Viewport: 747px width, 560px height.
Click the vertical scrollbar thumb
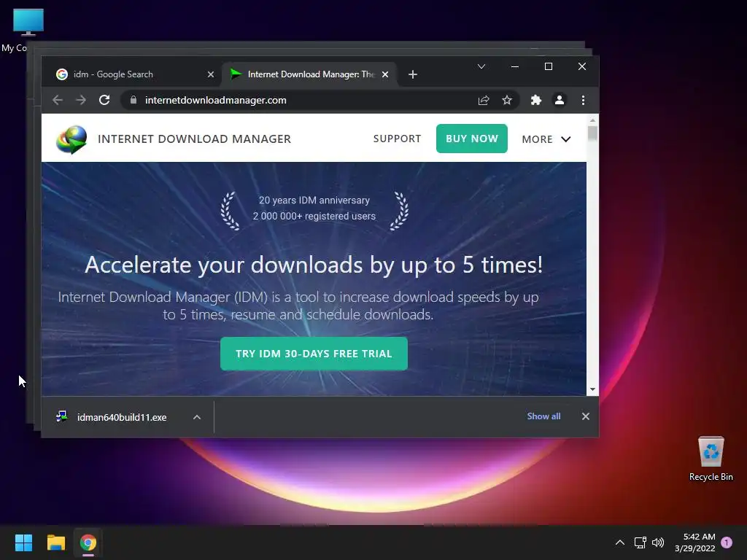coord(592,133)
